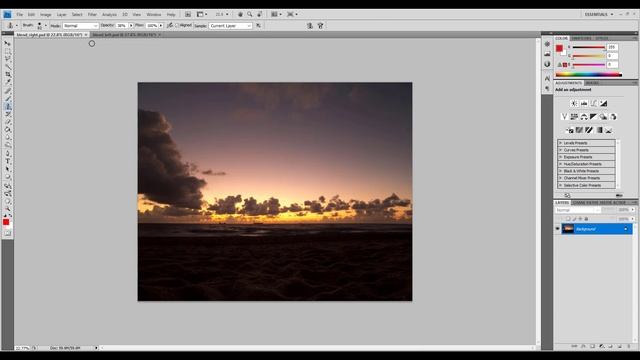Select the Brush tool
Viewport: 640px width, 360px height.
coord(7,98)
